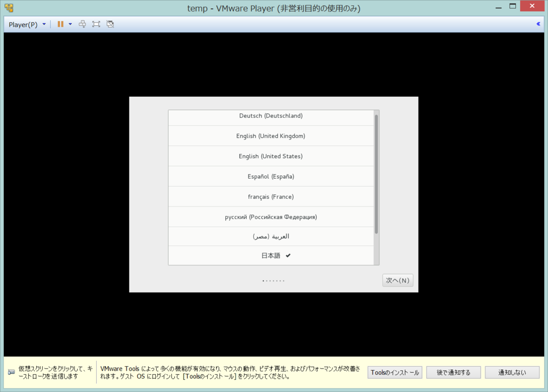
Task: Maximize the VMware Player window
Action: pyautogui.click(x=513, y=6)
